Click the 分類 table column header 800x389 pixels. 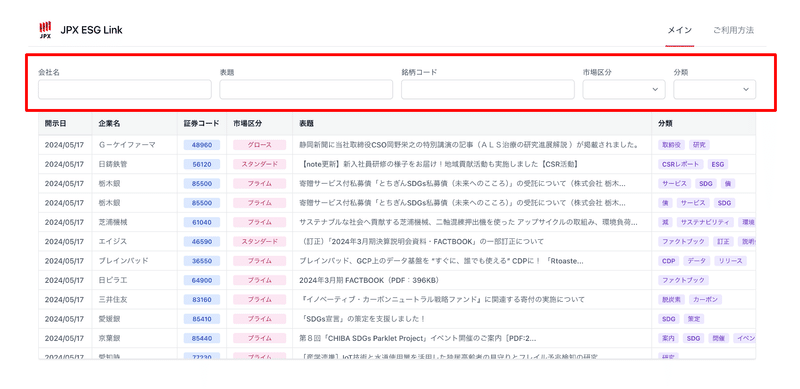(x=665, y=124)
